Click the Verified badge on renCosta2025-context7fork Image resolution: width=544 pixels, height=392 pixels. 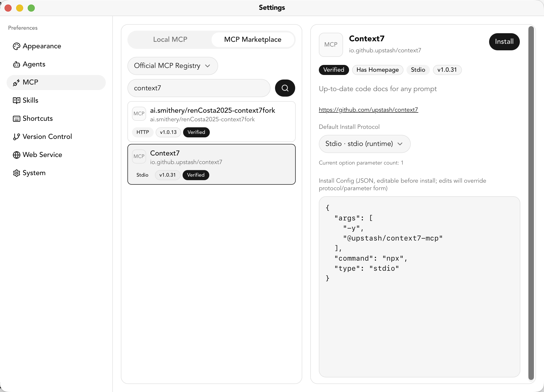196,132
